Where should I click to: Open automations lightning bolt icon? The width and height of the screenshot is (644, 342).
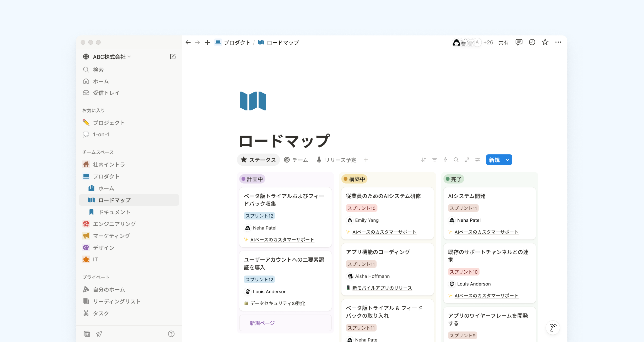(445, 160)
